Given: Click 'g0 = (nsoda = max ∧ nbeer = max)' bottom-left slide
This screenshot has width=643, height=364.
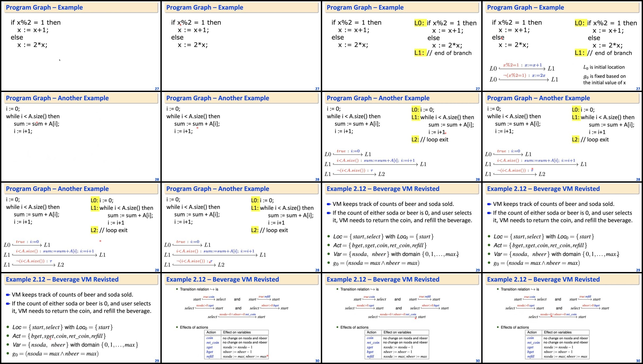Looking at the screenshot, I should click(x=55, y=354).
